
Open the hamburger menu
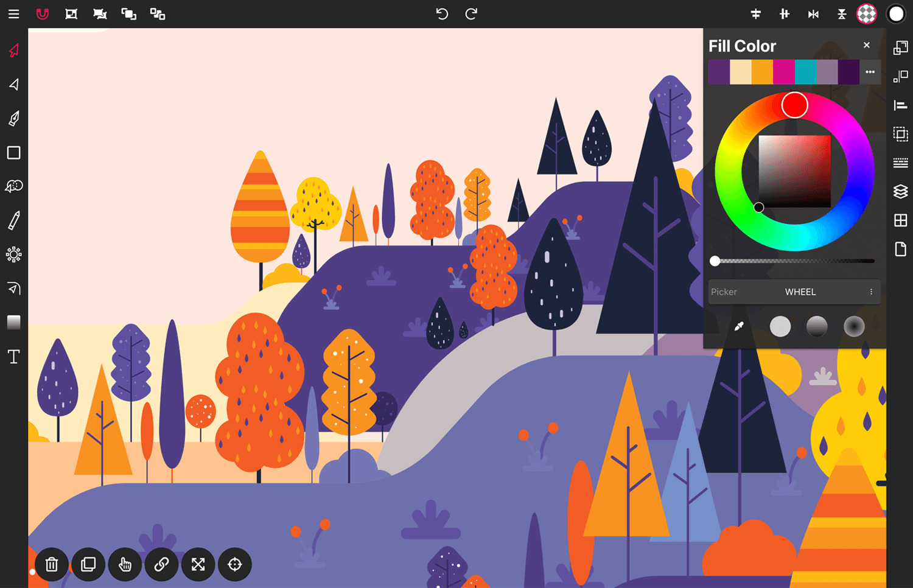(13, 13)
